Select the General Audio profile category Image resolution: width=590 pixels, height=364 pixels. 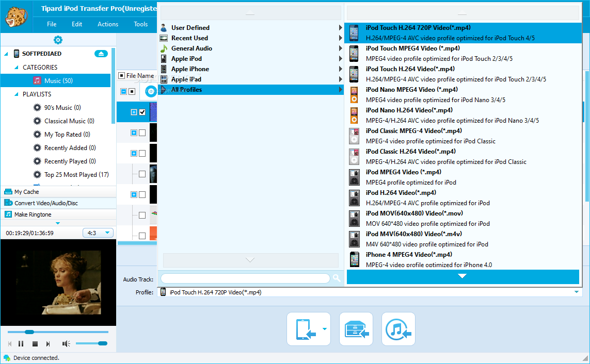click(251, 48)
